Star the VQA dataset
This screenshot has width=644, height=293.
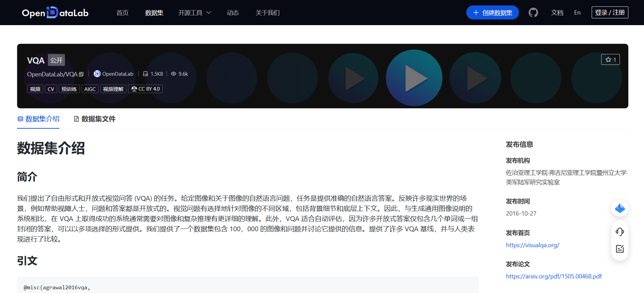point(610,59)
